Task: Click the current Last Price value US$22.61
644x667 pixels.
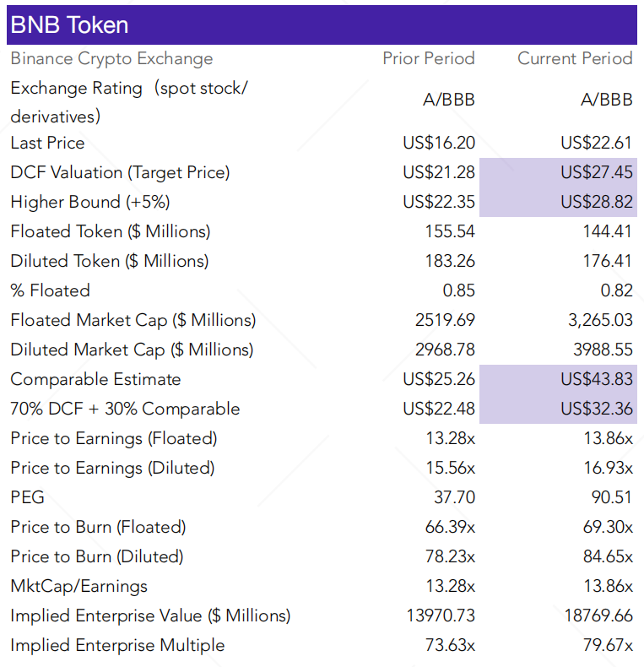Action: tap(597, 143)
